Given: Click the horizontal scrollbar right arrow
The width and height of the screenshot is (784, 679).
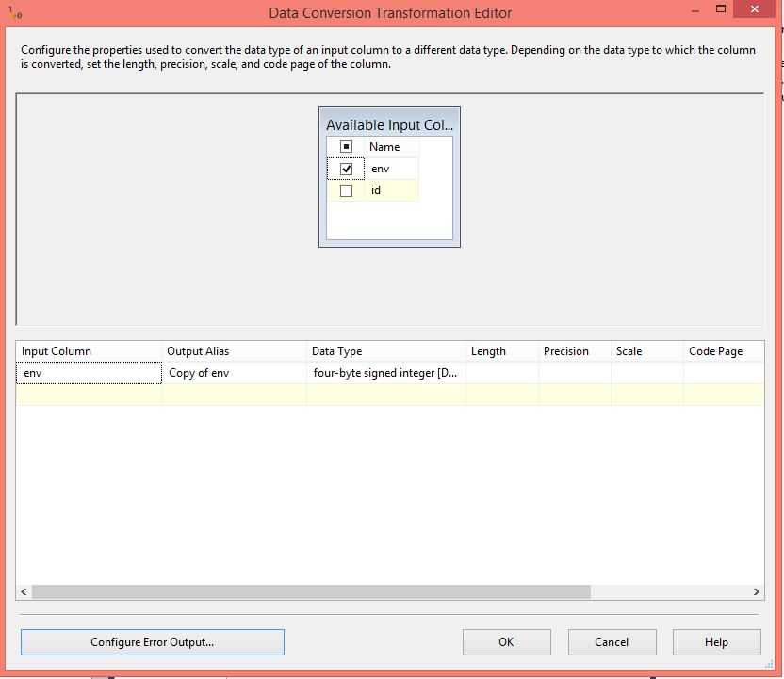Looking at the screenshot, I should pyautogui.click(x=756, y=591).
